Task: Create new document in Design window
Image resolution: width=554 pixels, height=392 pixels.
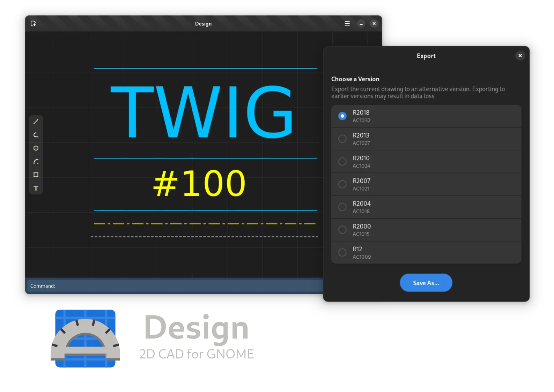Action: click(x=33, y=23)
